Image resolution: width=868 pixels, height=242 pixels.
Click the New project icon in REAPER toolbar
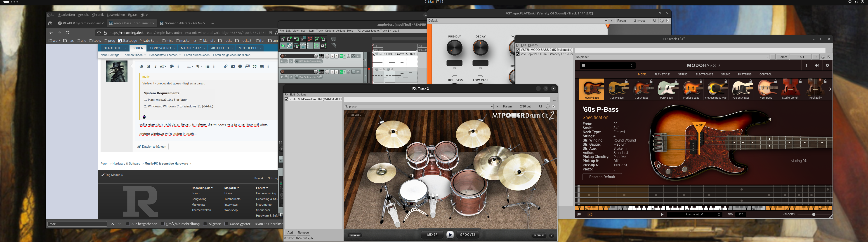click(283, 39)
